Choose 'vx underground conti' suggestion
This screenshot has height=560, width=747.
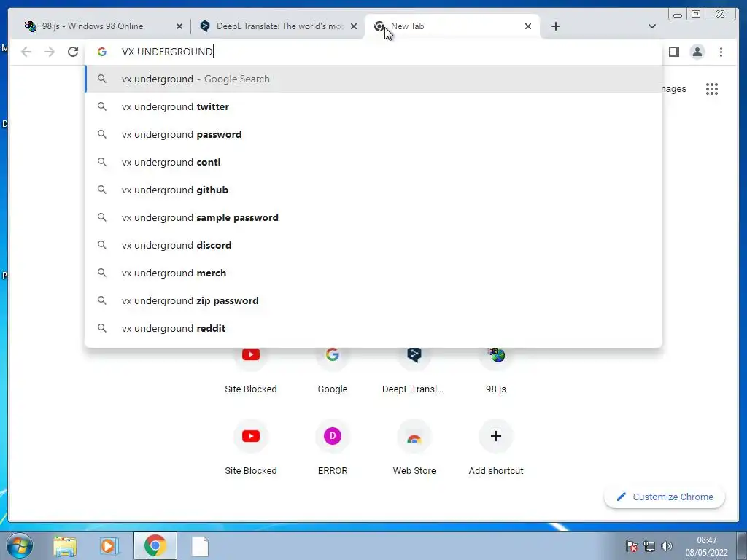point(373,162)
